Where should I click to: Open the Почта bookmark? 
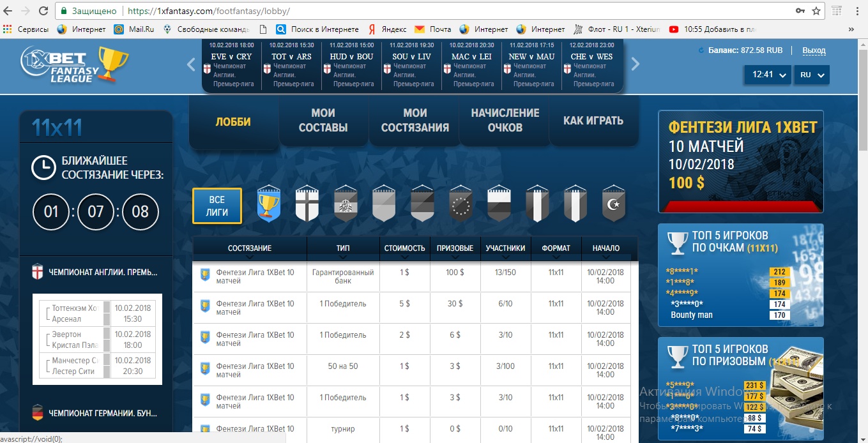(x=433, y=29)
